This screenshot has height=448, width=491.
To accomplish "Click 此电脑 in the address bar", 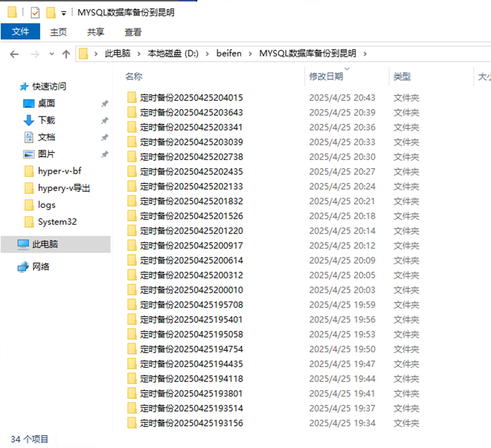I will tap(117, 53).
